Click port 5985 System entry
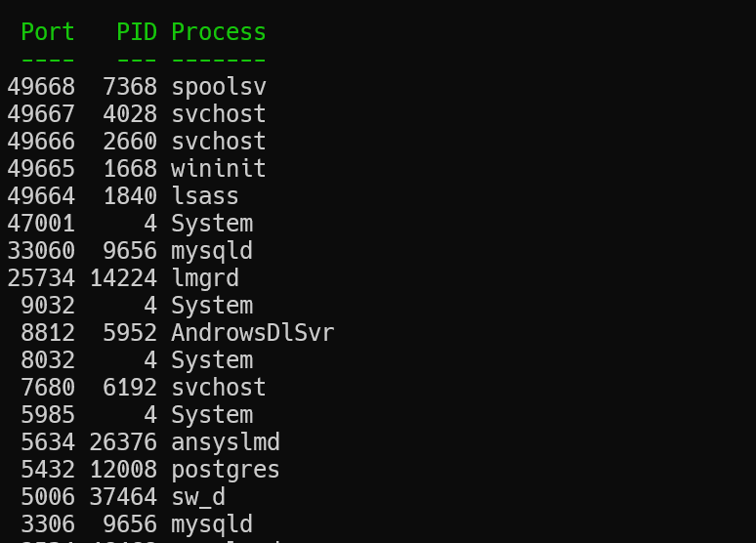 point(137,415)
